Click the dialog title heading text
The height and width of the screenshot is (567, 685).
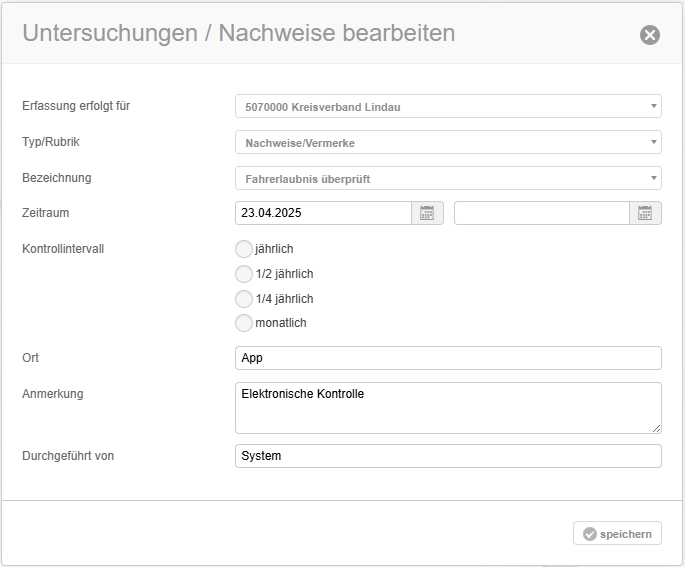238,33
